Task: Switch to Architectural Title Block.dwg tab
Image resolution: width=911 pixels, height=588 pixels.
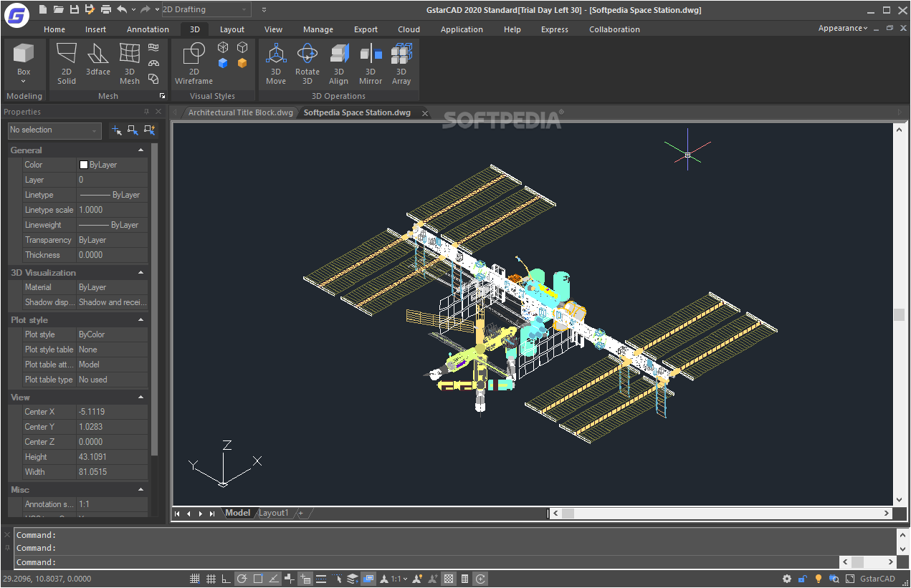Action: coord(241,112)
